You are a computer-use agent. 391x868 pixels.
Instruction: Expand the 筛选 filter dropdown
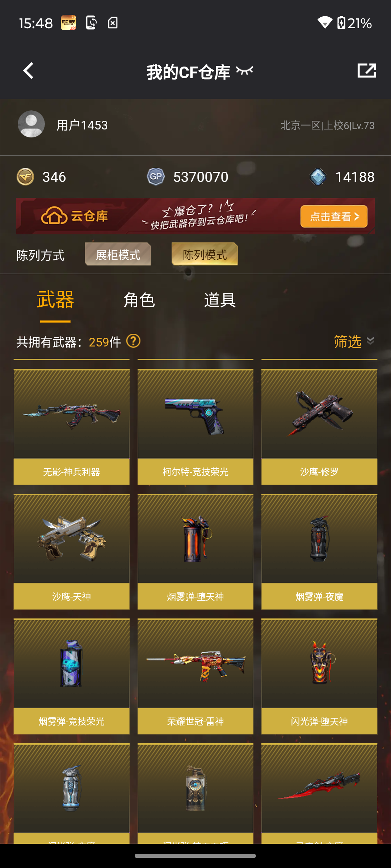click(354, 341)
